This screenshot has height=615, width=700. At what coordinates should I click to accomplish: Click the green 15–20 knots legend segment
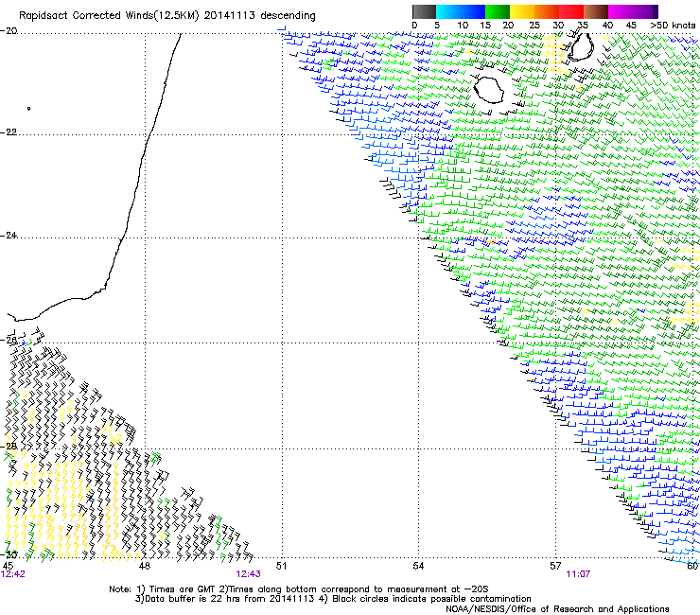click(x=498, y=11)
